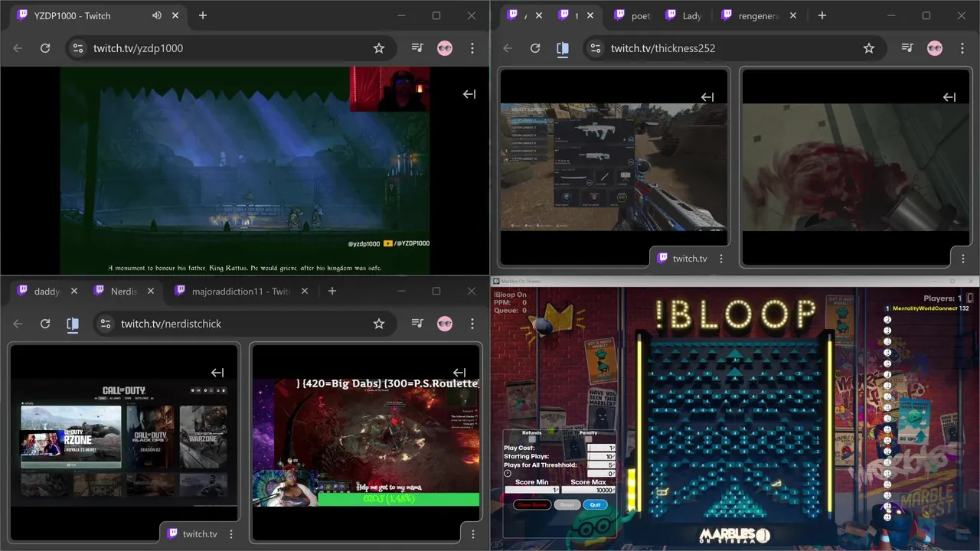
Task: Bookmark twitch.tv/nerdistchick with the star
Action: (x=378, y=324)
